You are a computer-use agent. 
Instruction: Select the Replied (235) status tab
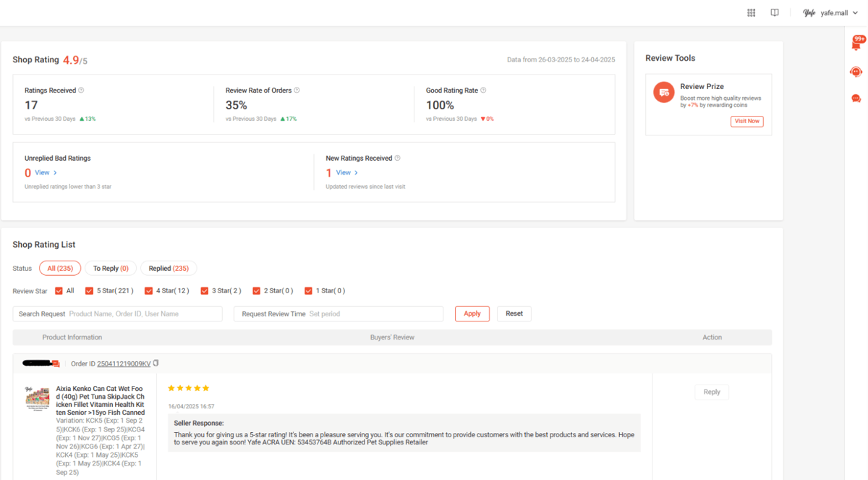[169, 268]
